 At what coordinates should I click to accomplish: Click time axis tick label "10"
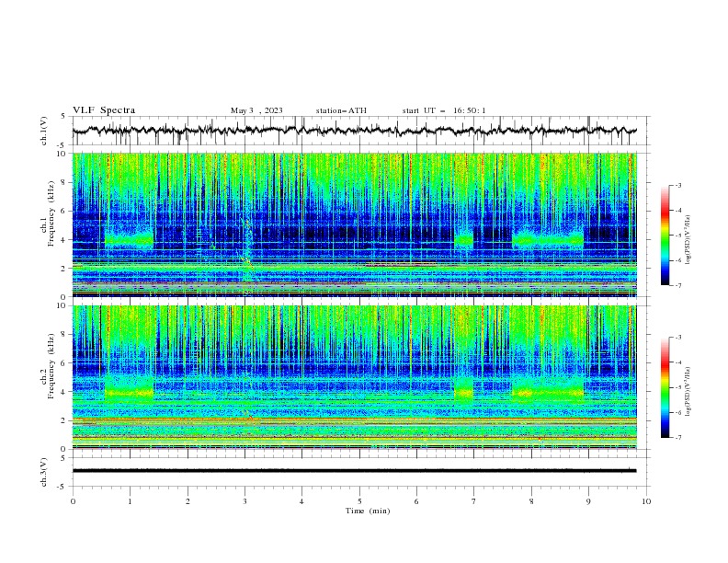click(x=646, y=501)
